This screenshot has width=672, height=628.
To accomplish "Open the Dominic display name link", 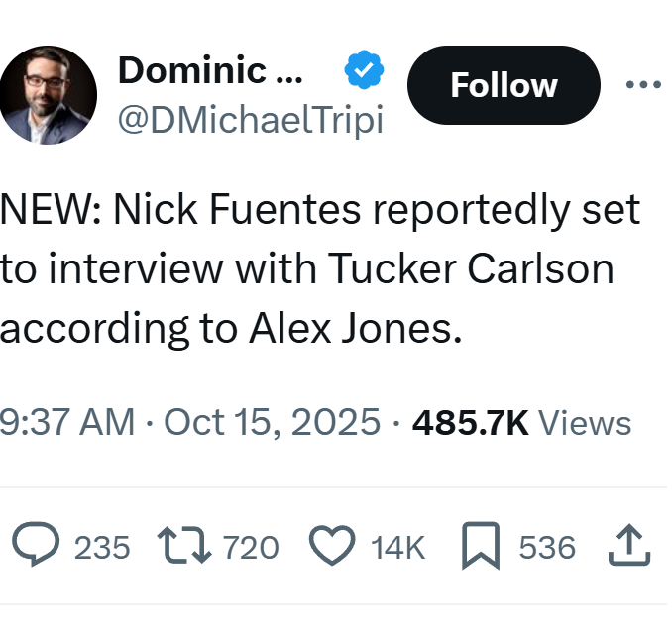I will [210, 70].
